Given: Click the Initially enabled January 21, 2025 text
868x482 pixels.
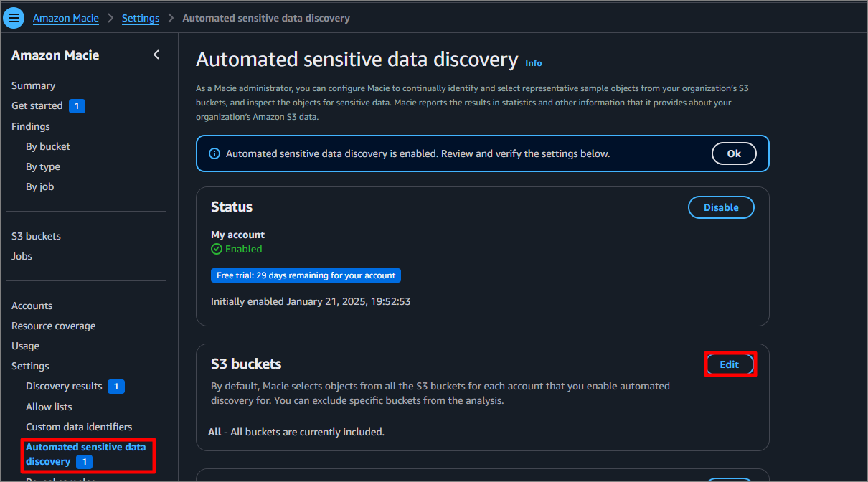Looking at the screenshot, I should click(311, 301).
